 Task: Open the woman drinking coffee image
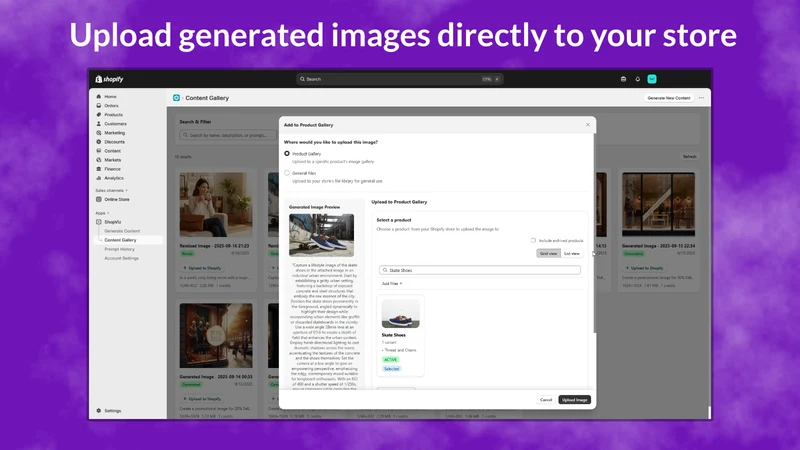[216, 205]
